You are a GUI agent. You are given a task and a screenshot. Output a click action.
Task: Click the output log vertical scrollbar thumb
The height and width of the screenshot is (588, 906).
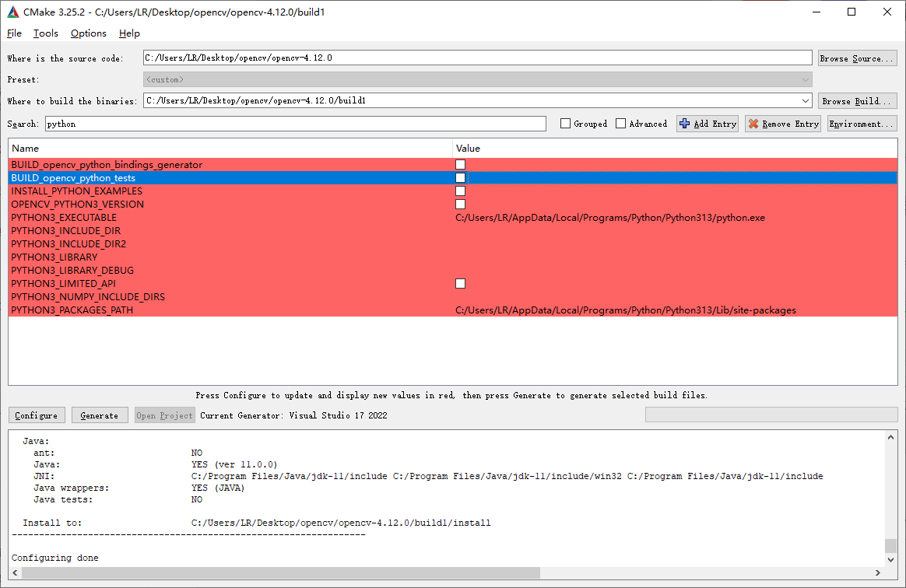coord(891,546)
